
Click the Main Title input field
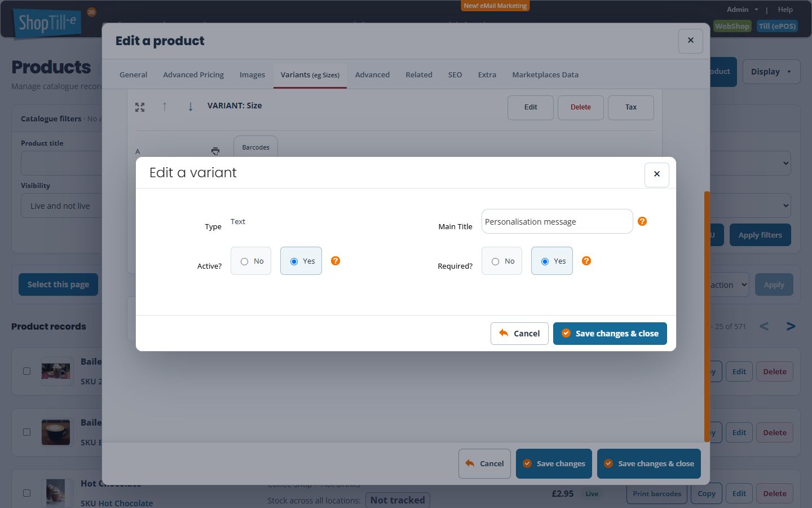tap(557, 221)
